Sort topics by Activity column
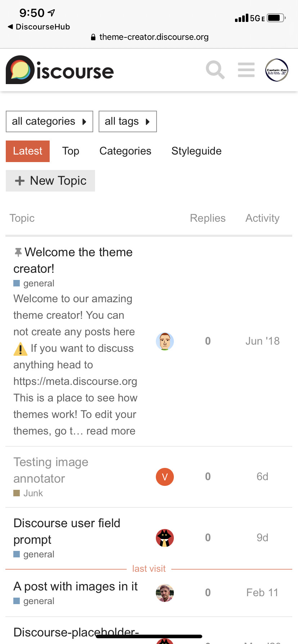The width and height of the screenshot is (298, 644). tap(262, 218)
